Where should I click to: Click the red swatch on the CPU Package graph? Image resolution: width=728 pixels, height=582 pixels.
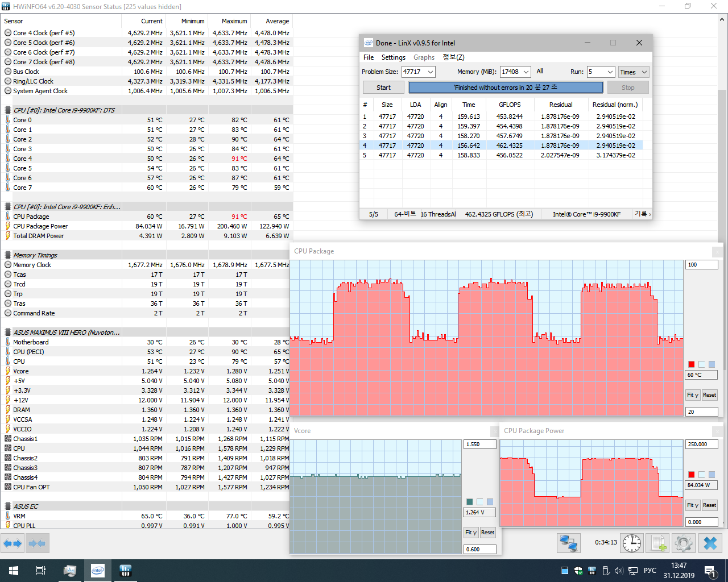coord(692,364)
